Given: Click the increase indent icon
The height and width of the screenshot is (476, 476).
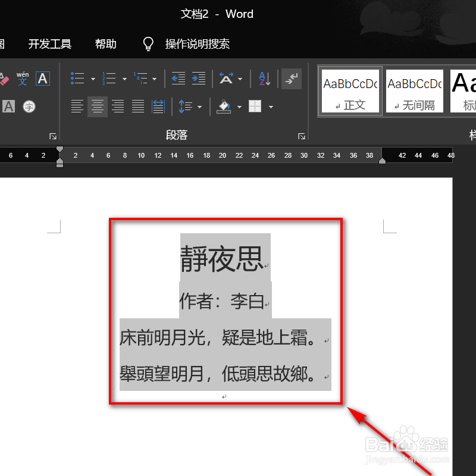Looking at the screenshot, I should [x=198, y=78].
